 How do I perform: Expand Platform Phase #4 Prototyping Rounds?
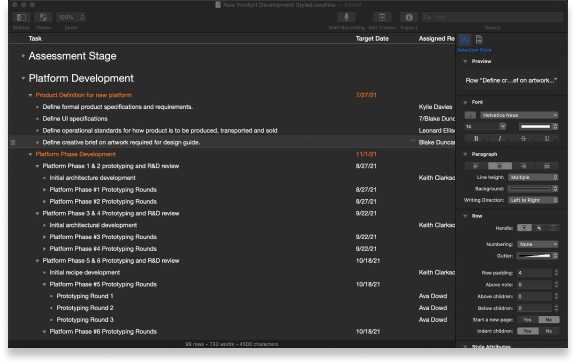coord(44,249)
